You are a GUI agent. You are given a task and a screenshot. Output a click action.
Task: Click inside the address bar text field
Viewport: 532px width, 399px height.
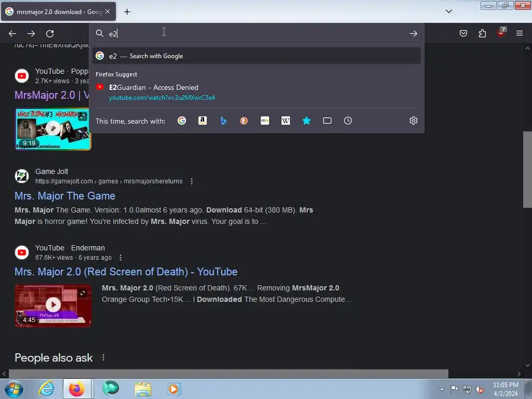click(258, 34)
